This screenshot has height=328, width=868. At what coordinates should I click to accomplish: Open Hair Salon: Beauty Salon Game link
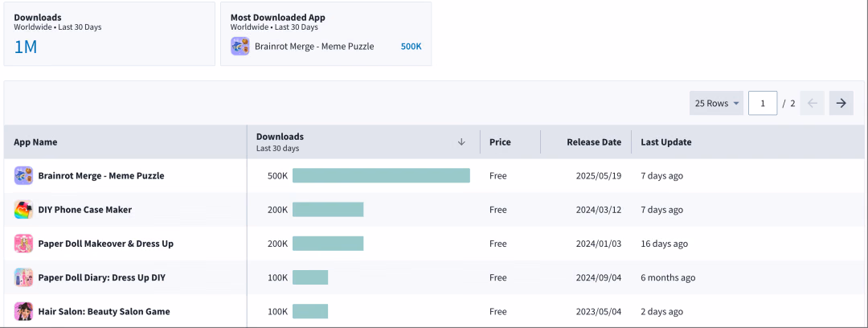coord(104,311)
